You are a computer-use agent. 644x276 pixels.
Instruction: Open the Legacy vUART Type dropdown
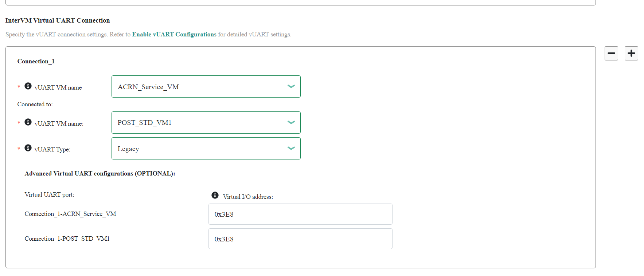click(x=206, y=149)
